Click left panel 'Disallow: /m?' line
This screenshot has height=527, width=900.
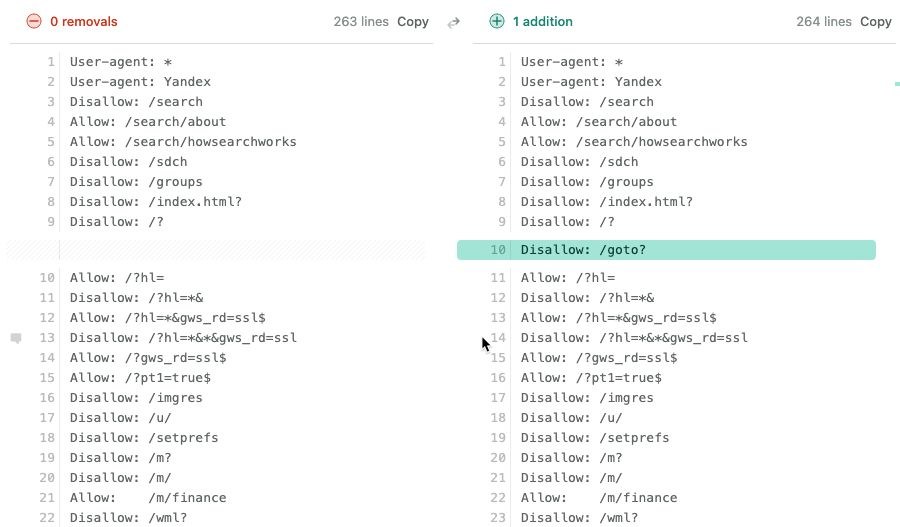[121, 458]
